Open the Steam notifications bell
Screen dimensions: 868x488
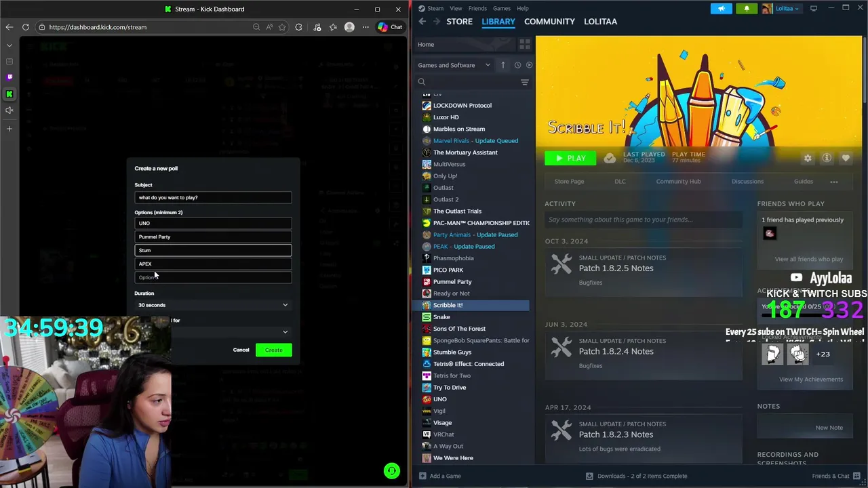pyautogui.click(x=747, y=8)
